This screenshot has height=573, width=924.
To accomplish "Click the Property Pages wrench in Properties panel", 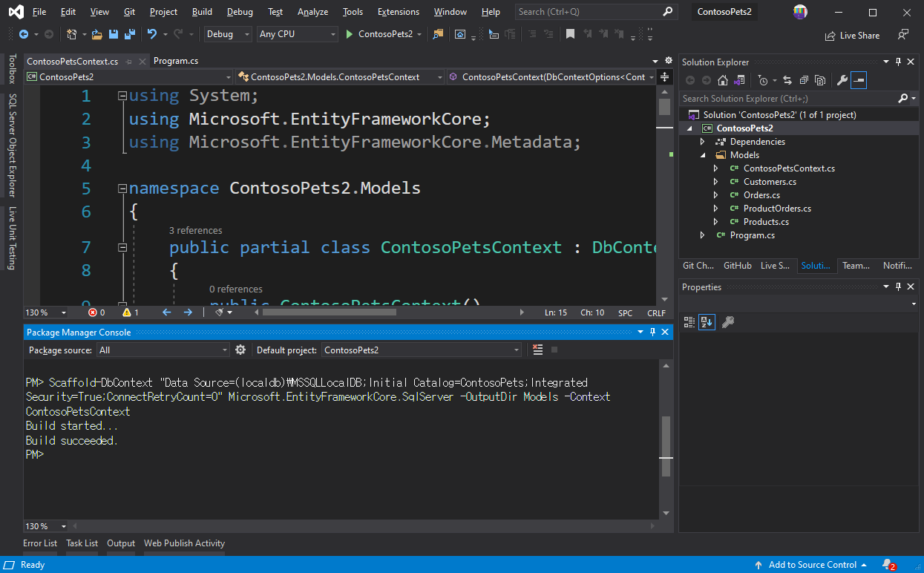I will tap(728, 322).
